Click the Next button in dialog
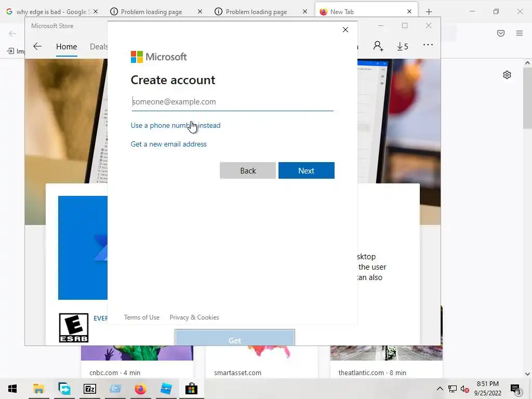The image size is (532, 399). point(307,170)
